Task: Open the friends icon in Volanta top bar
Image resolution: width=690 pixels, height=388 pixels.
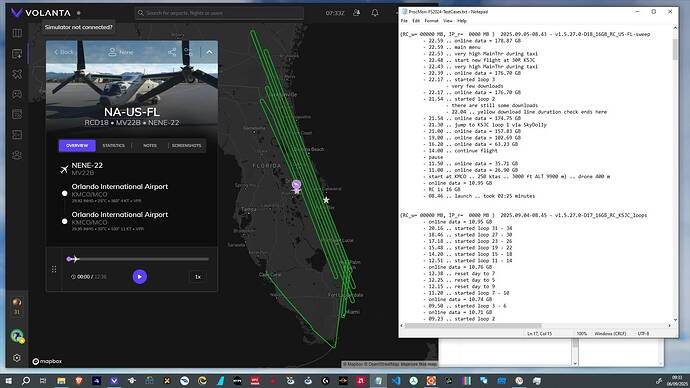Action: 356,13
